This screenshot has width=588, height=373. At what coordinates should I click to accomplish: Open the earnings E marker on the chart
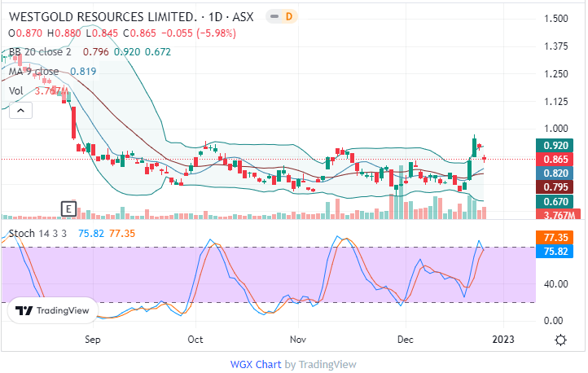coord(69,208)
